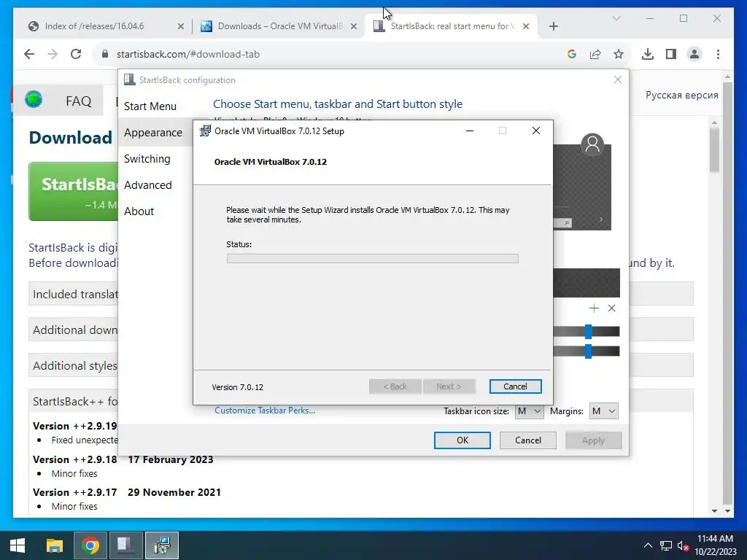Switch to 'Index of /releases/16.04.6' tab
The image size is (747, 560).
pos(106,26)
